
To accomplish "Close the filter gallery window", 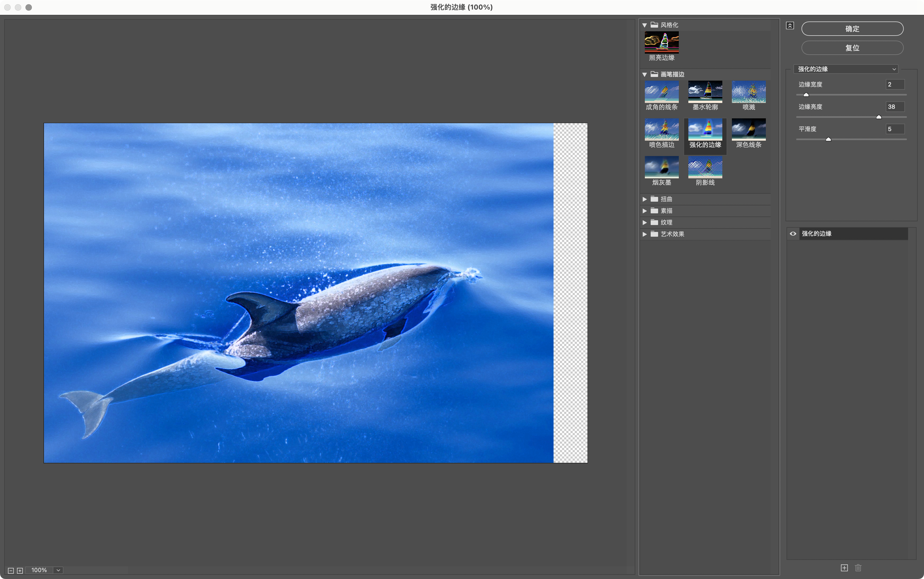I will click(x=7, y=7).
